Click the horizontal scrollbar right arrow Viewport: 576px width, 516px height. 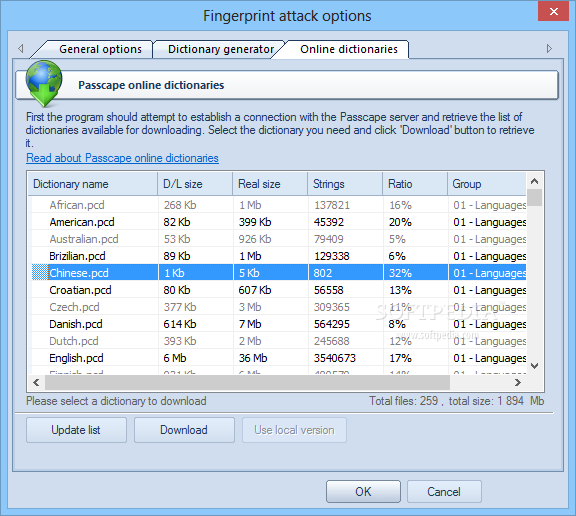[518, 383]
